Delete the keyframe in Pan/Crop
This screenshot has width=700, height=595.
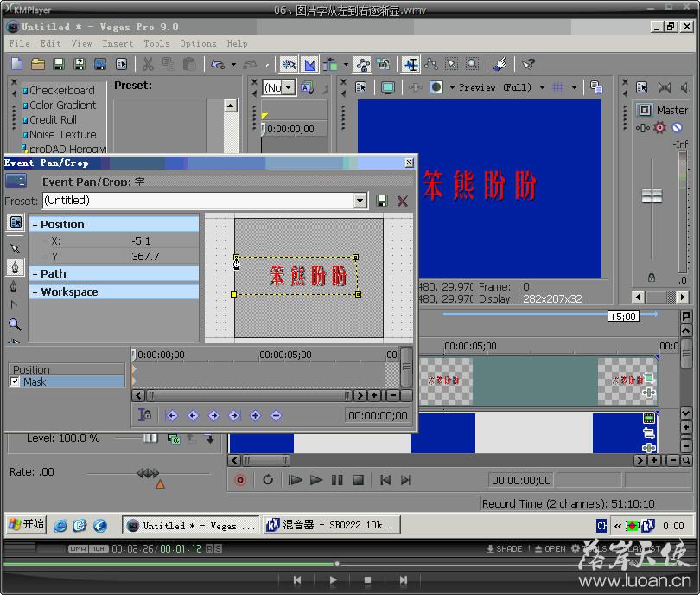point(276,416)
